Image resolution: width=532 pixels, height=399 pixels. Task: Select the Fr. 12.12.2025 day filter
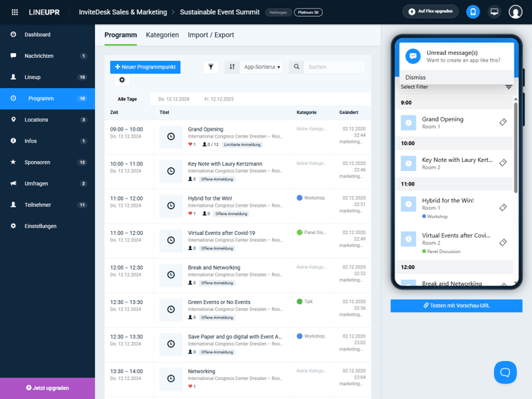point(219,99)
